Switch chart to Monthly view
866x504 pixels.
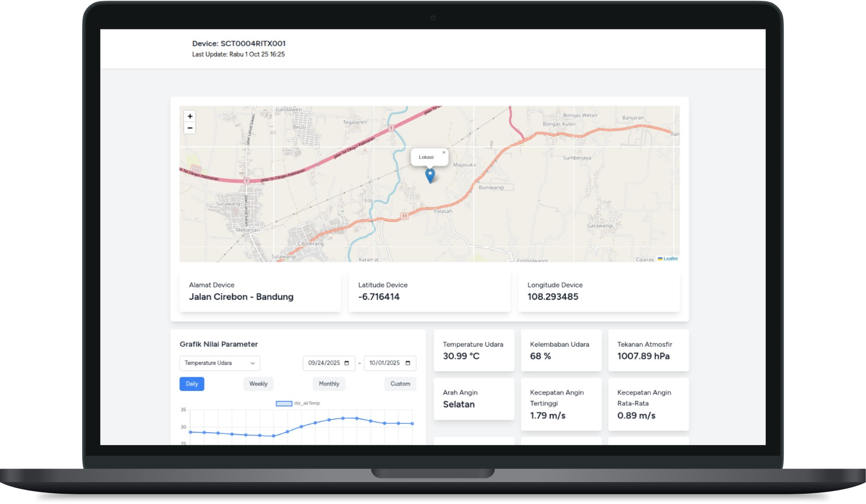click(x=329, y=384)
